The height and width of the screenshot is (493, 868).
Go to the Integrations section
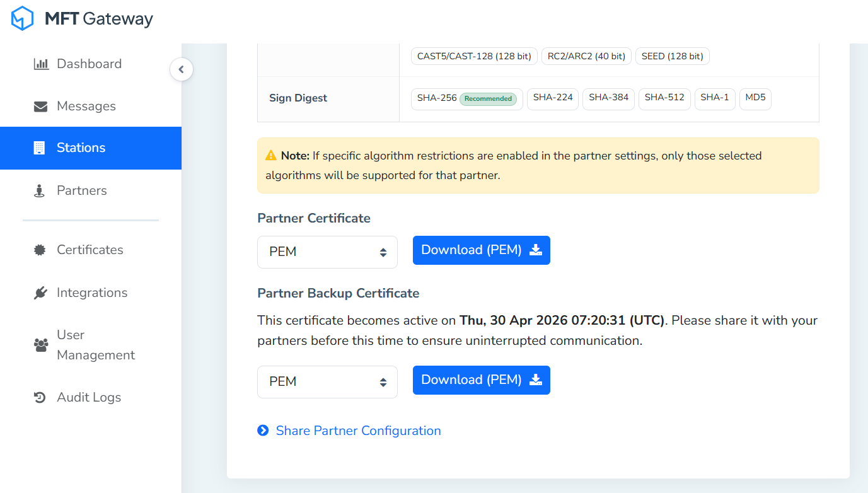[x=91, y=293]
